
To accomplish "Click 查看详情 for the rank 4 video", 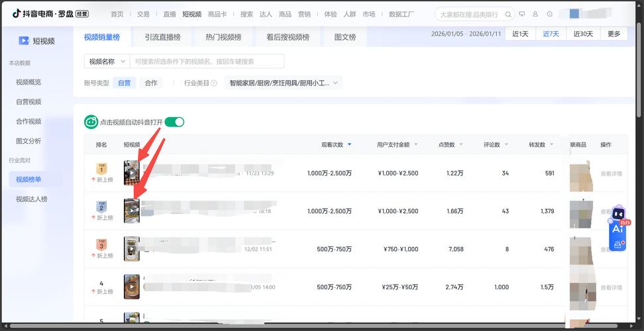I will coord(611,287).
